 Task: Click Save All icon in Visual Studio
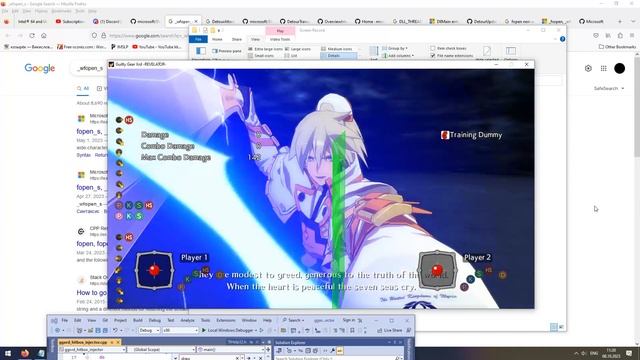[x=105, y=330]
